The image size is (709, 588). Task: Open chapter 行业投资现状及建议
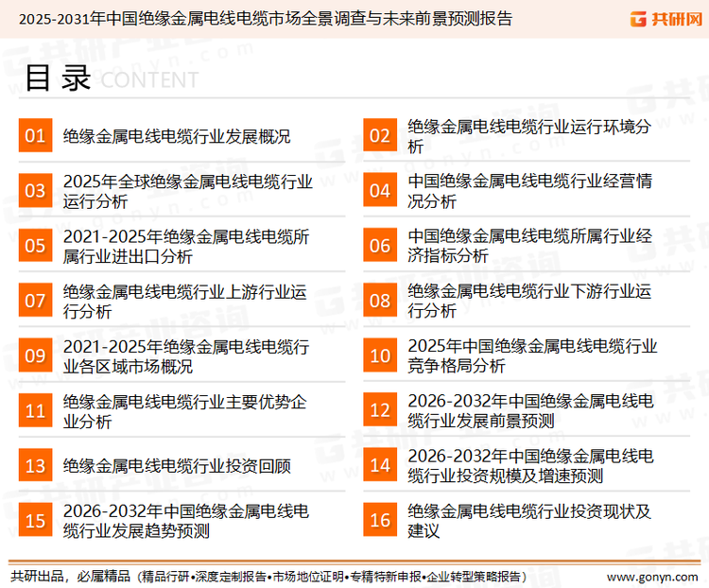coord(529,521)
